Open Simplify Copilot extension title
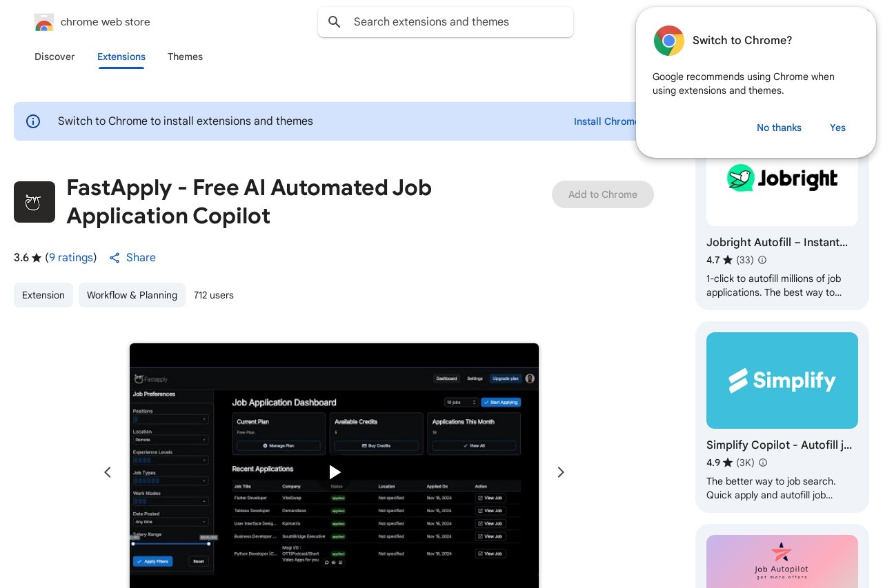This screenshot has width=883, height=588. pyautogui.click(x=780, y=445)
